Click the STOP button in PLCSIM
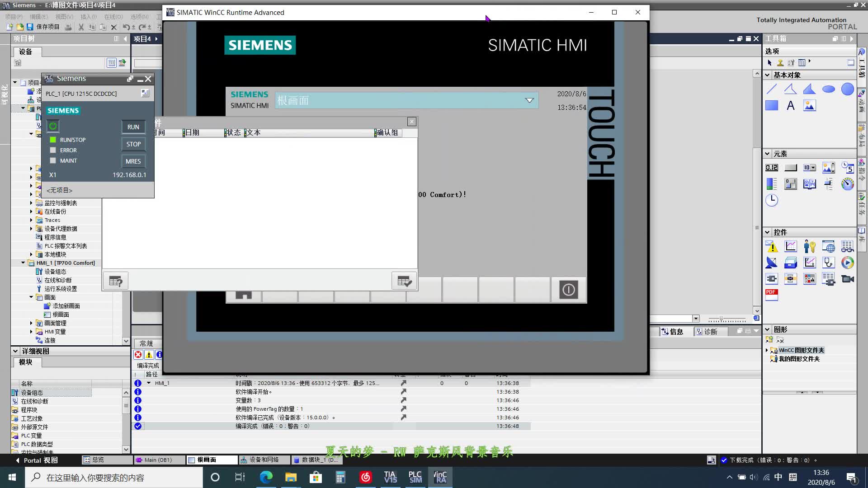Viewport: 868px width, 488px height. tap(133, 144)
